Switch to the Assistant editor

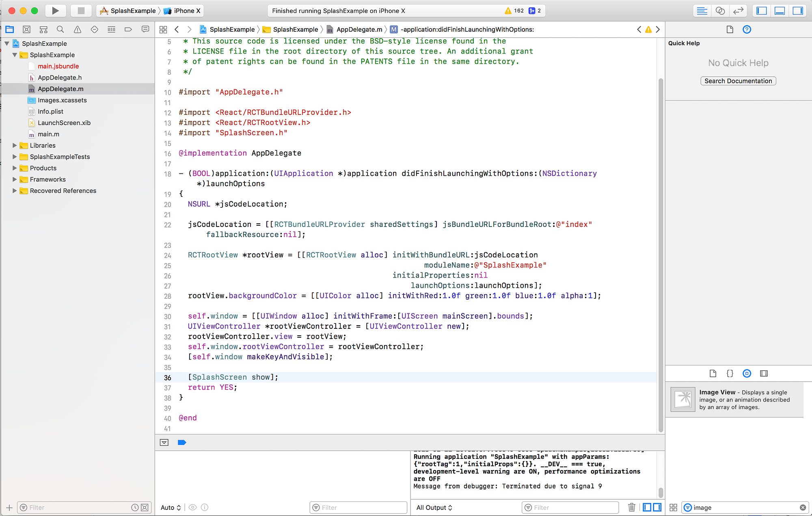720,11
